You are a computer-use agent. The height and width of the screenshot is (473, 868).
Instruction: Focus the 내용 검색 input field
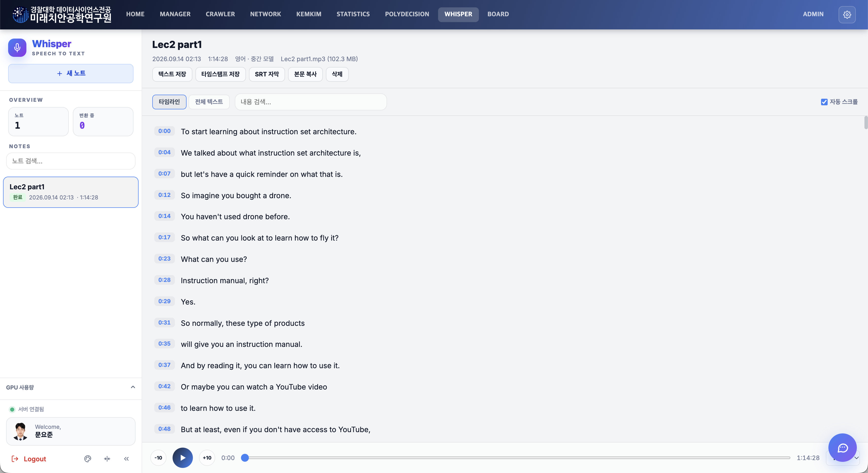(311, 102)
